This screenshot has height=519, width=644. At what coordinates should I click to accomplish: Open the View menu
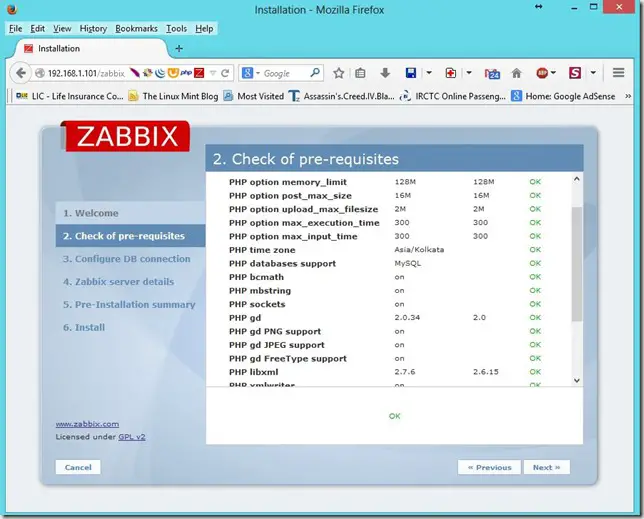coord(62,29)
